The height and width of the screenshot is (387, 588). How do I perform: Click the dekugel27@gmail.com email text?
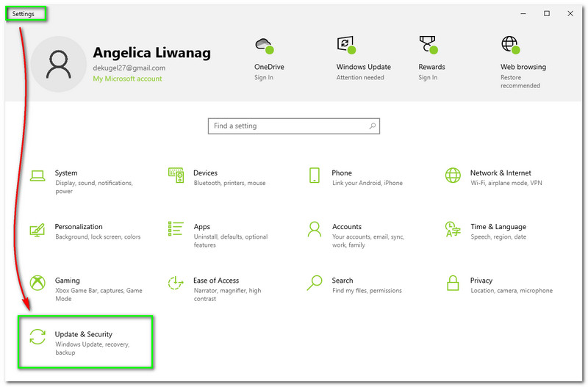pyautogui.click(x=129, y=68)
